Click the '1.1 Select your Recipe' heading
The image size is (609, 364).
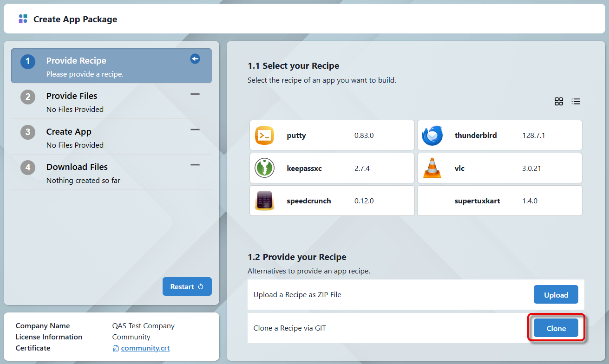pyautogui.click(x=294, y=66)
